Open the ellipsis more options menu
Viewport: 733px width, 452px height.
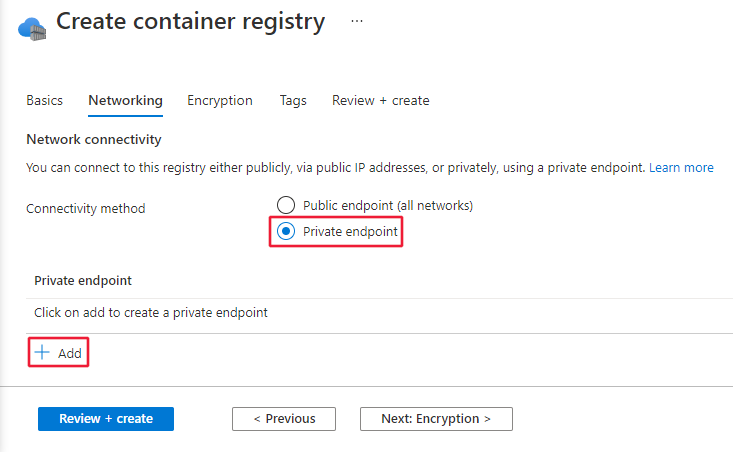(357, 21)
